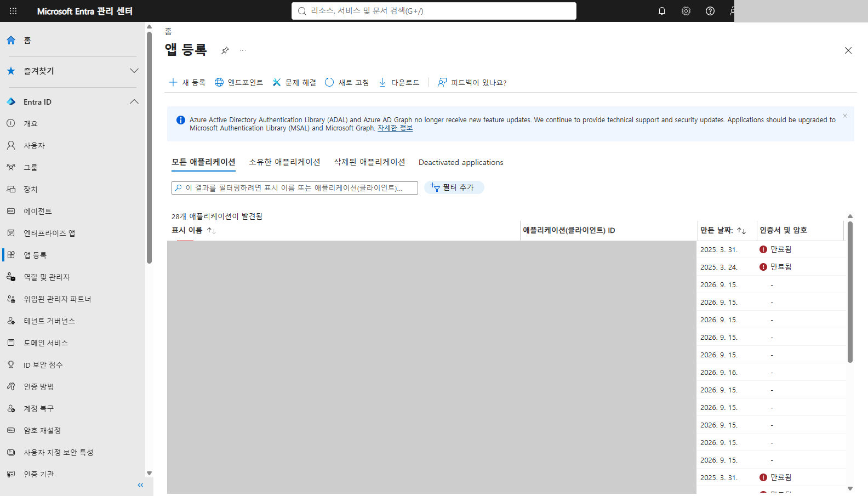Sort by 만든 날짜 column

723,230
